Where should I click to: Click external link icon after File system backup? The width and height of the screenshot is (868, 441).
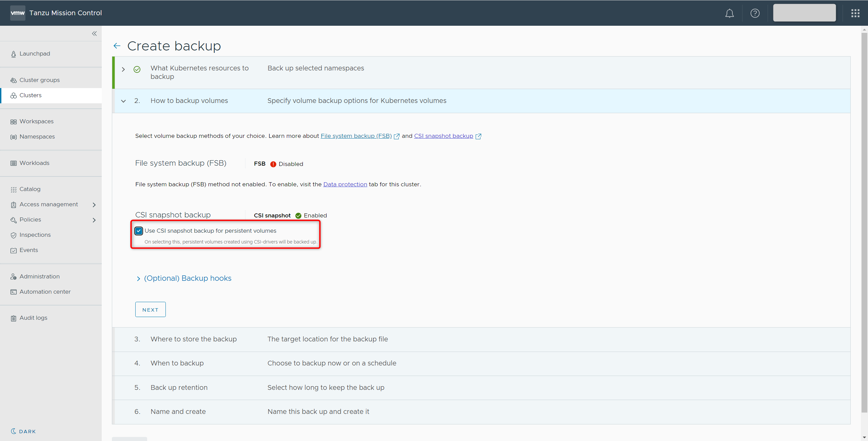click(x=396, y=136)
